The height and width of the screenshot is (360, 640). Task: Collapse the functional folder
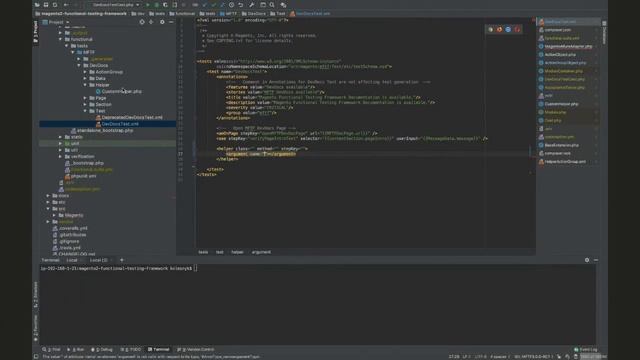coord(60,39)
